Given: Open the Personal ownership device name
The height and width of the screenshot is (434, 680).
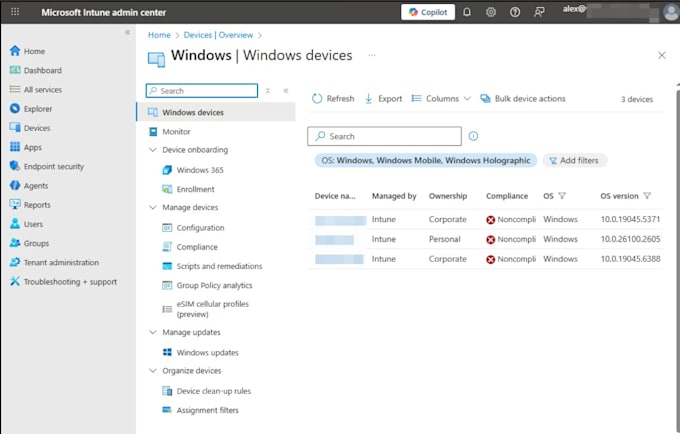Looking at the screenshot, I should click(334, 239).
